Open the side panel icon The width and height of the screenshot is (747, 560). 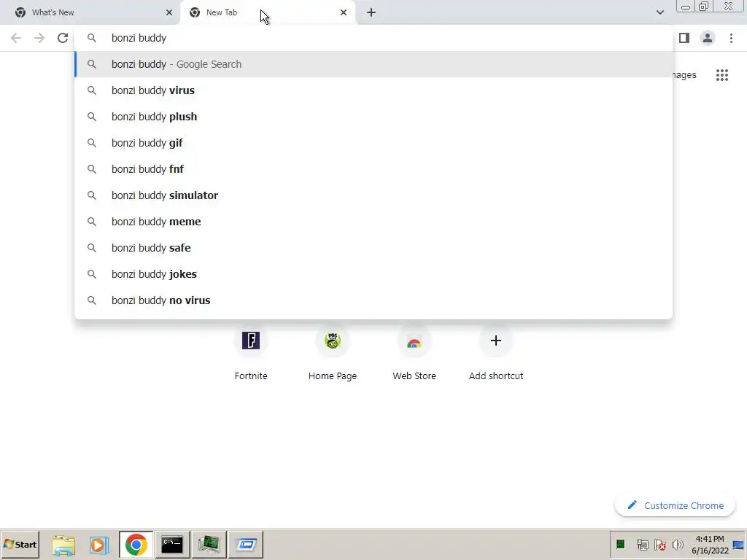click(x=684, y=38)
